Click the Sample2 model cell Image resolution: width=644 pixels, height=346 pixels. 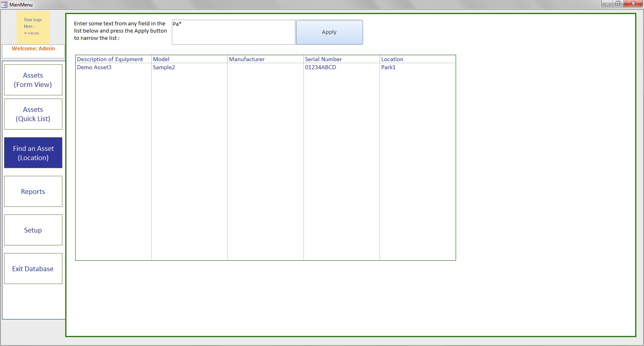click(x=164, y=67)
